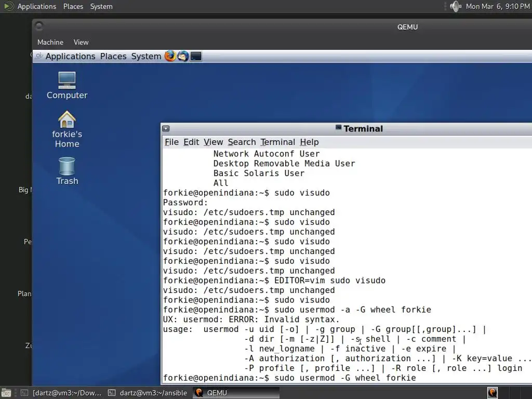The width and height of the screenshot is (532, 399).
Task: Click the 'Basic Solaris User' line
Action: pyautogui.click(x=259, y=174)
